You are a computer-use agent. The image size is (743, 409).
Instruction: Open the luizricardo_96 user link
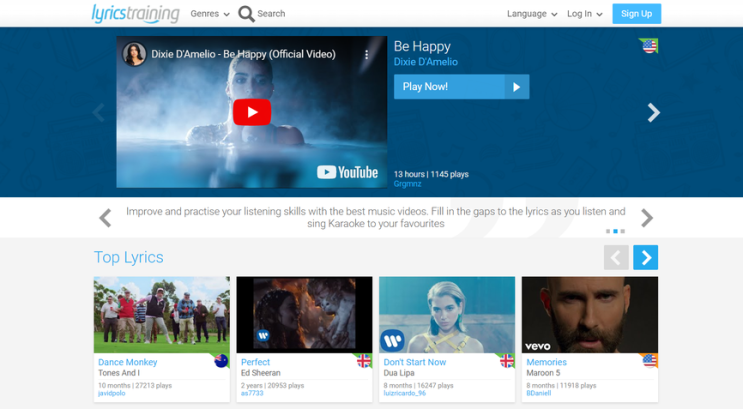(405, 393)
